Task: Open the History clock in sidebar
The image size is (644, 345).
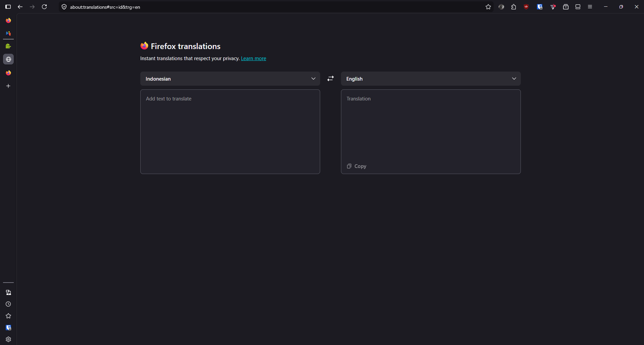Action: (8, 304)
